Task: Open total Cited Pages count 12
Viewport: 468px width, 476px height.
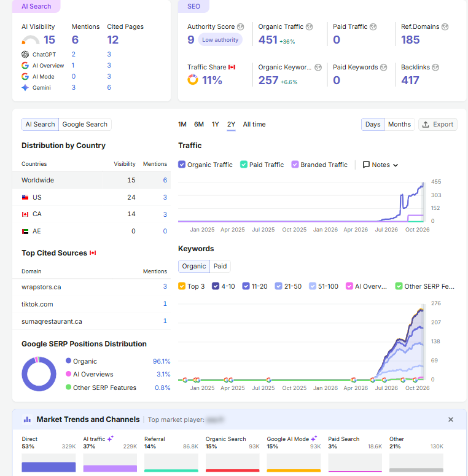Action: 112,40
